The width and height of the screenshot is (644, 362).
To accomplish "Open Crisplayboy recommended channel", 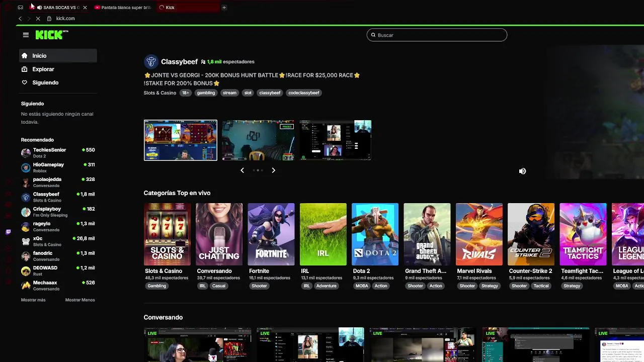I will coord(58,212).
